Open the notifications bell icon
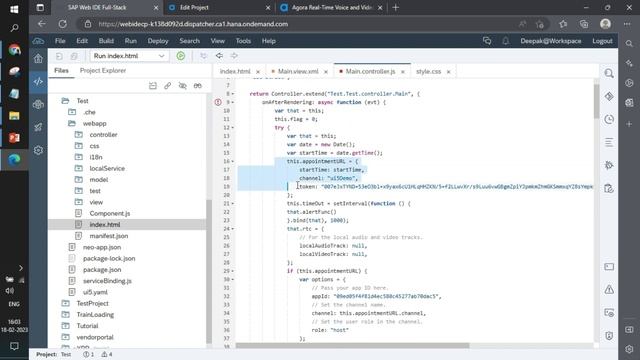Screen dimensions: 640x360 [x=505, y=41]
